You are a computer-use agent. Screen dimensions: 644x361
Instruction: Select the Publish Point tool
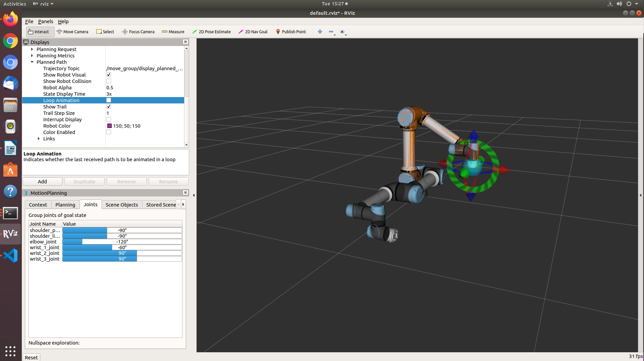(x=291, y=32)
